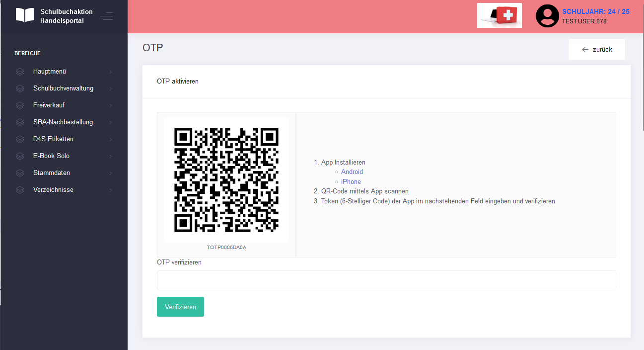Click layers icon next to Verzeichnisse
644x350 pixels.
pyautogui.click(x=20, y=190)
